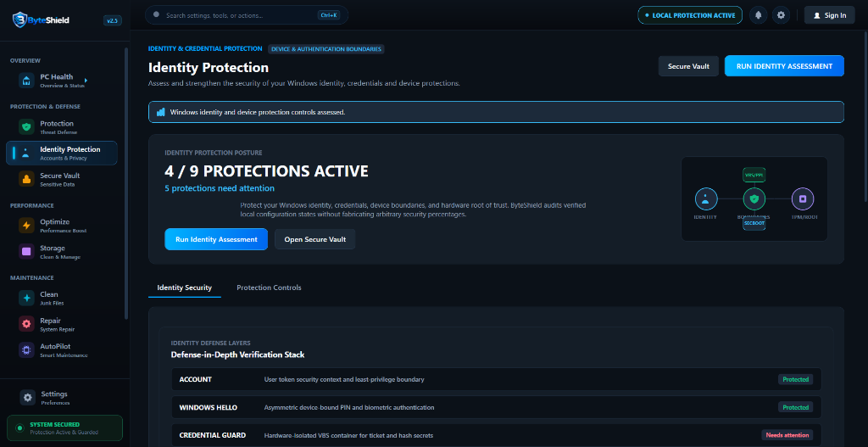Click the Sign In button
The width and height of the screenshot is (868, 447).
coord(829,15)
